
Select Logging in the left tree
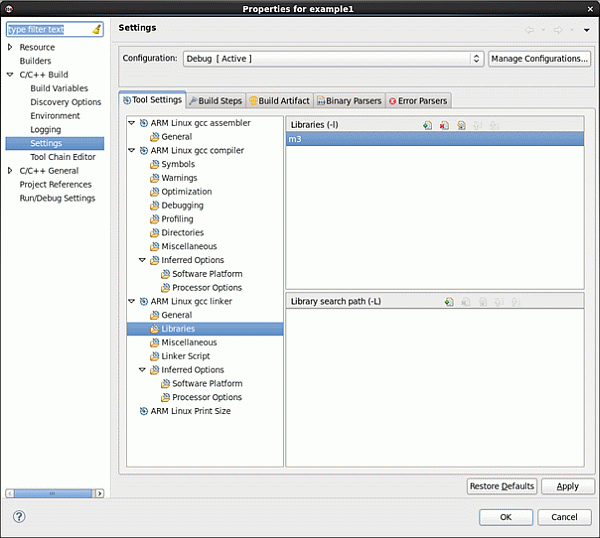click(x=46, y=130)
